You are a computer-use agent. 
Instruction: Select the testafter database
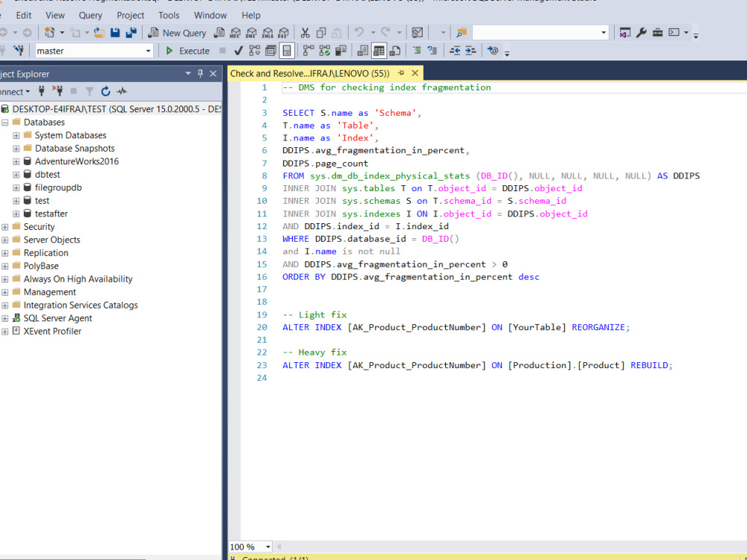point(51,214)
